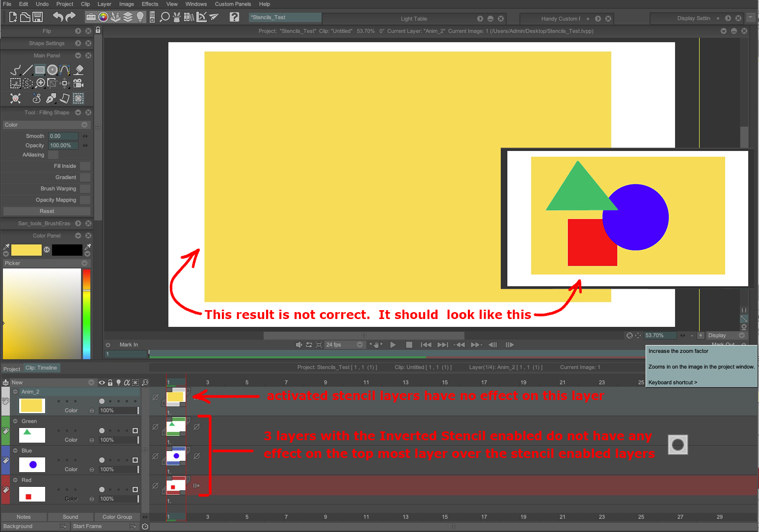Click the black background color swatch
Image resolution: width=759 pixels, height=532 pixels.
[67, 250]
